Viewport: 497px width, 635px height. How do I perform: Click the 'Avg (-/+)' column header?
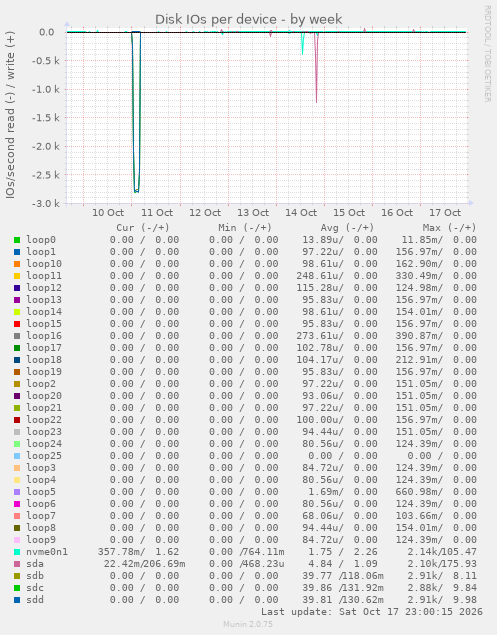347,228
